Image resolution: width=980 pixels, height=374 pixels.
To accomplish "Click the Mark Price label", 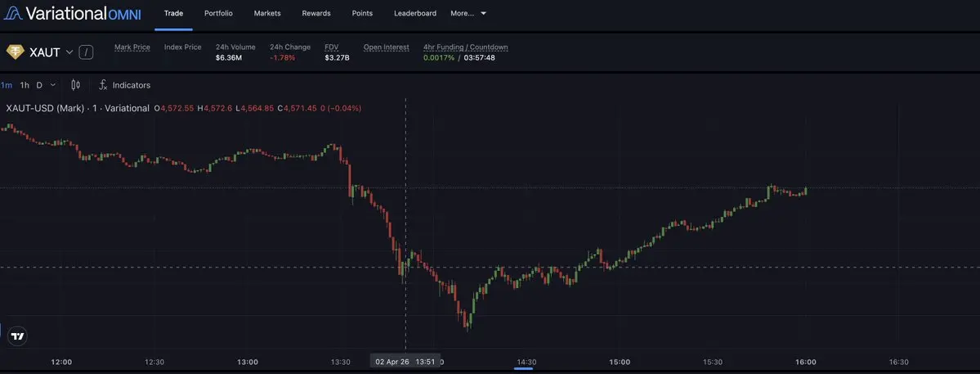I will pos(132,47).
